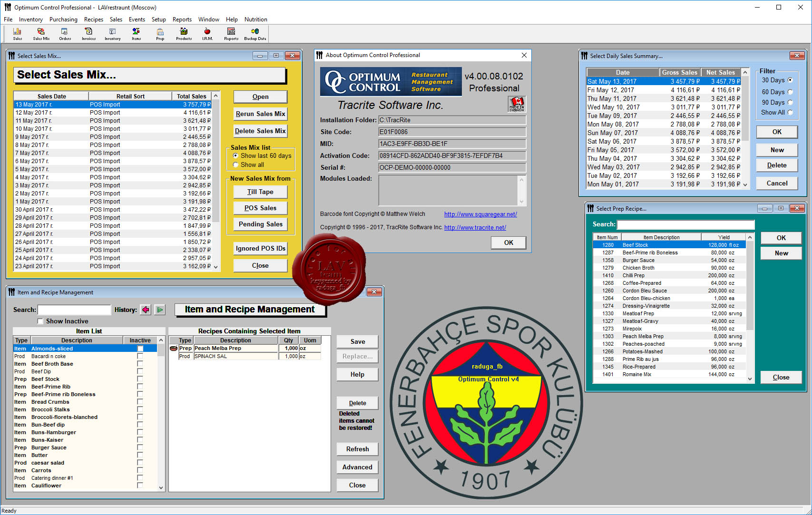Open the Sales Mix toolbar icon
Screen dimensions: 812x515
click(x=41, y=34)
